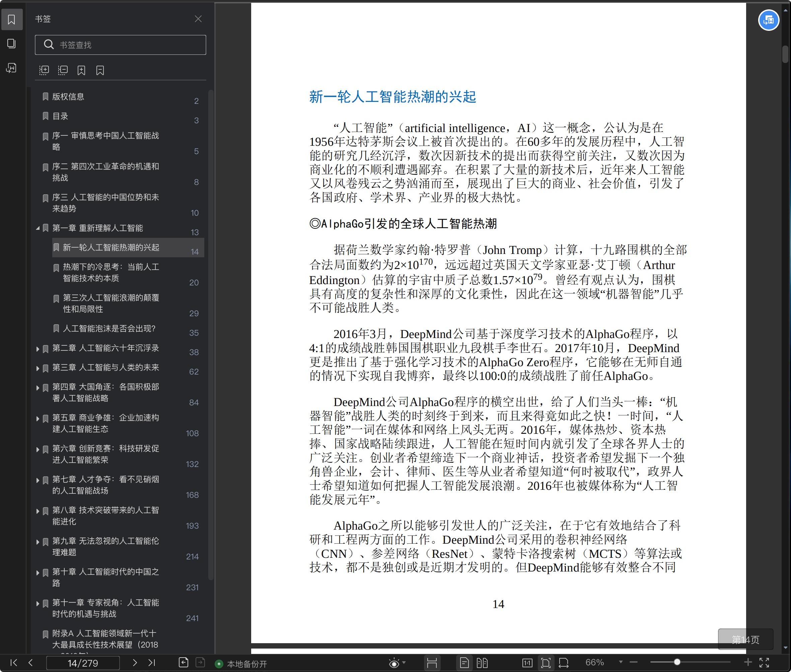Expand 第十一章 专家视角 bookmark
The height and width of the screenshot is (672, 791).
(38, 603)
